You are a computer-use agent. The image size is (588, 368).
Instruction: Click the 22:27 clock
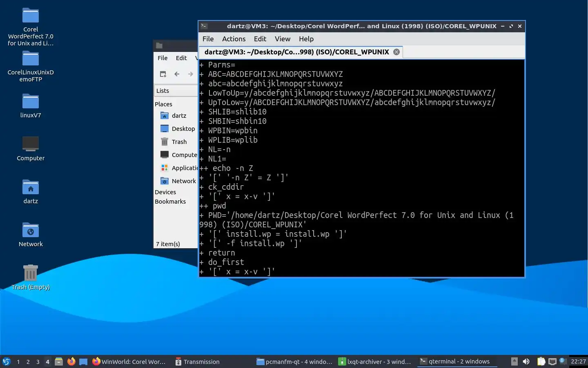578,361
